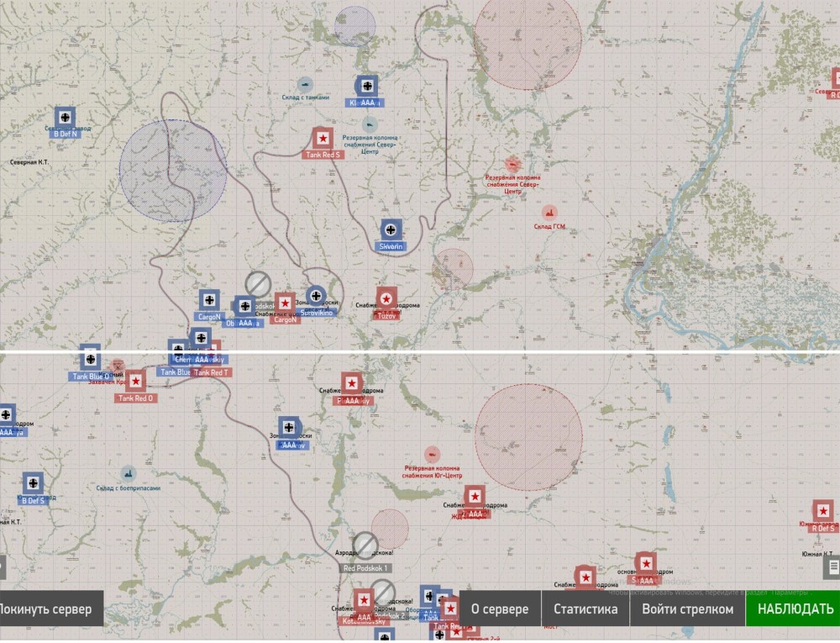This screenshot has width=840, height=643.
Task: Click the Tank Red O star icon
Action: coord(135,381)
